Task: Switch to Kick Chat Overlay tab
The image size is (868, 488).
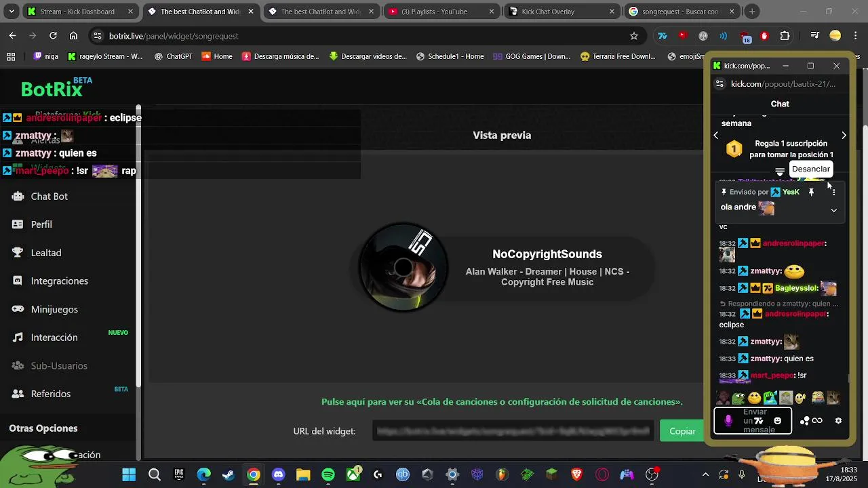Action: coord(560,12)
